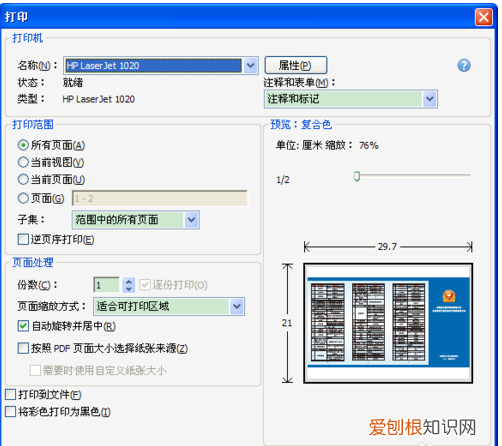The image size is (502, 446).
Task: Choose the 当前视图(V) radio option
Action: (23, 162)
